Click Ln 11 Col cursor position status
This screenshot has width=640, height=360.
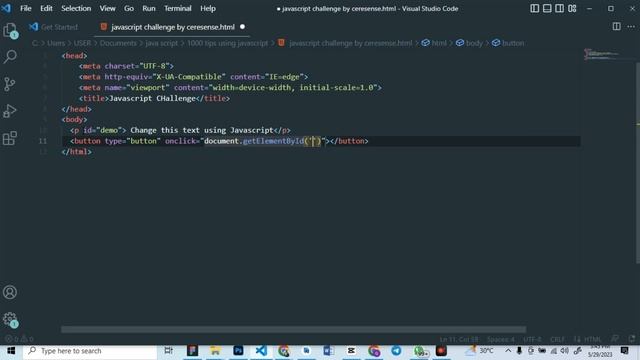[459, 339]
